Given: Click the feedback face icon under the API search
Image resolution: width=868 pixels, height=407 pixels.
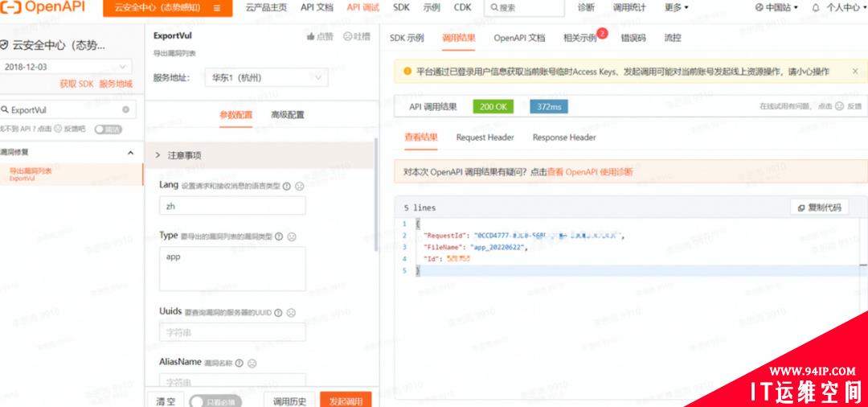Looking at the screenshot, I should tap(58, 129).
